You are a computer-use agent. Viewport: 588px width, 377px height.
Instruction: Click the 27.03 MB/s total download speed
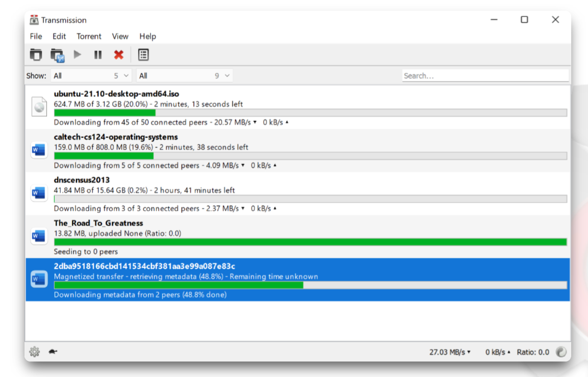(x=450, y=352)
